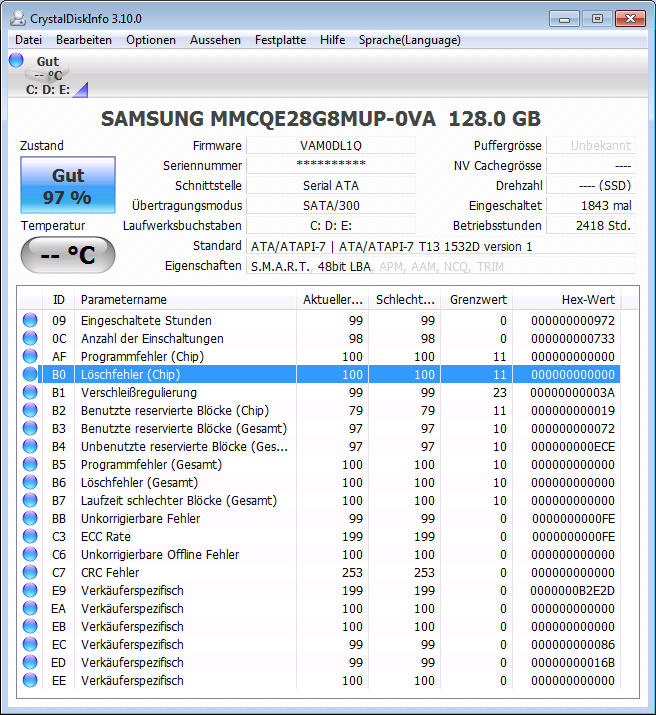Select the C: D: E: disk status orb

pyautogui.click(x=16, y=60)
